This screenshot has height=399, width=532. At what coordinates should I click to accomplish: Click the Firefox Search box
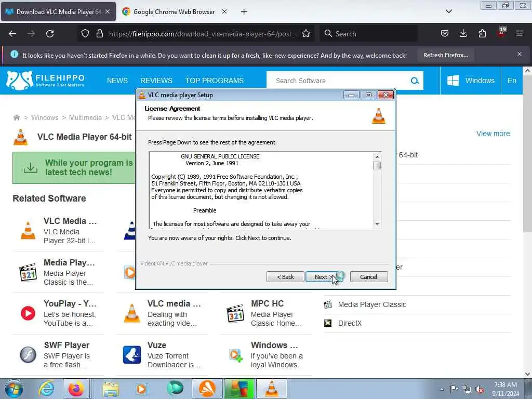point(368,34)
